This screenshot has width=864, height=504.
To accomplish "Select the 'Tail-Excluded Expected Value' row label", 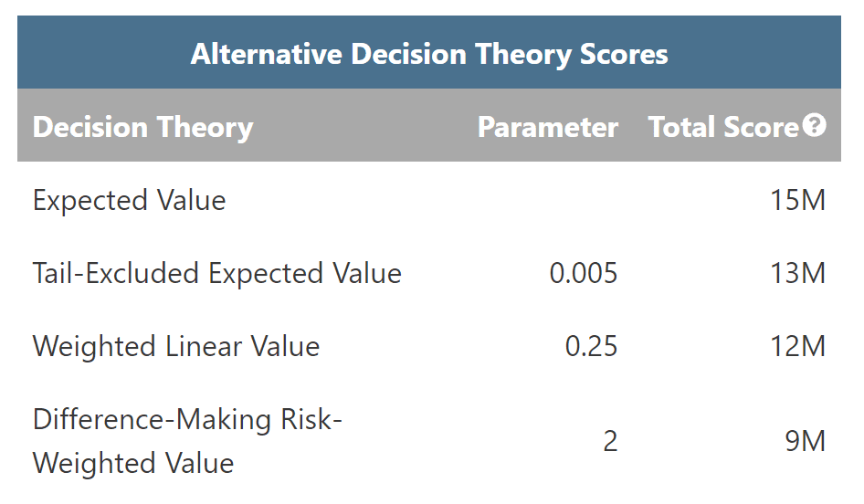I will (x=216, y=273).
